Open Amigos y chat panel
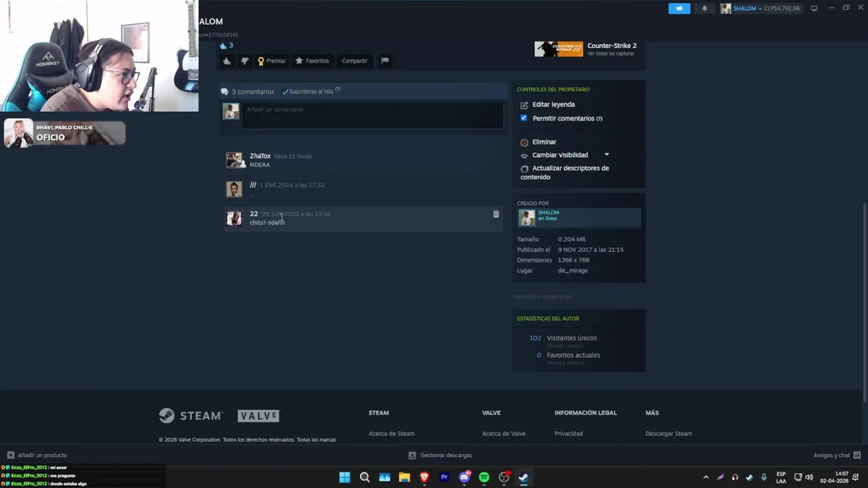 click(x=837, y=455)
